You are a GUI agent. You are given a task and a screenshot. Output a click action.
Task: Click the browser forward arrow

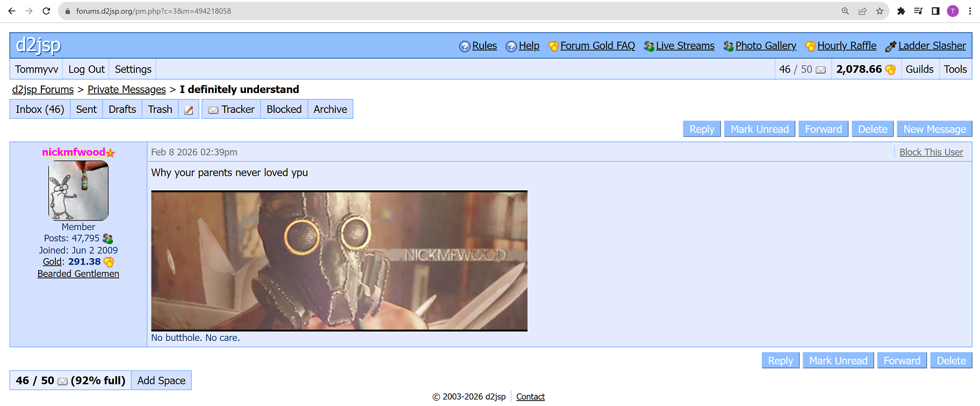[29, 11]
